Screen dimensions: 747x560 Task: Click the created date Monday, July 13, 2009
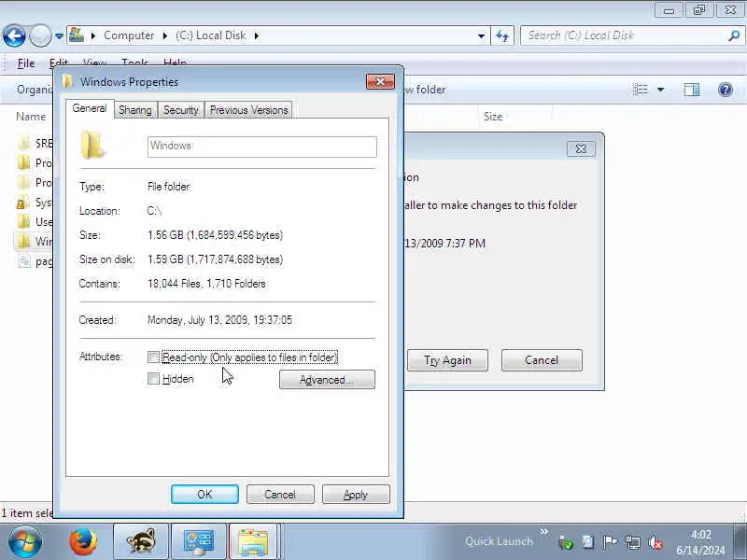tap(219, 320)
